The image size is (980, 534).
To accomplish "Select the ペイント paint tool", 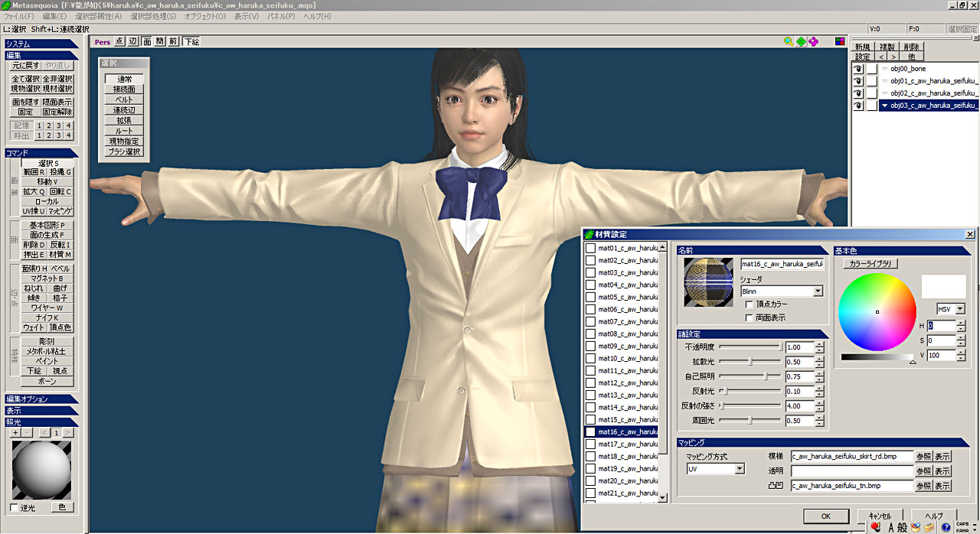I will tap(47, 361).
